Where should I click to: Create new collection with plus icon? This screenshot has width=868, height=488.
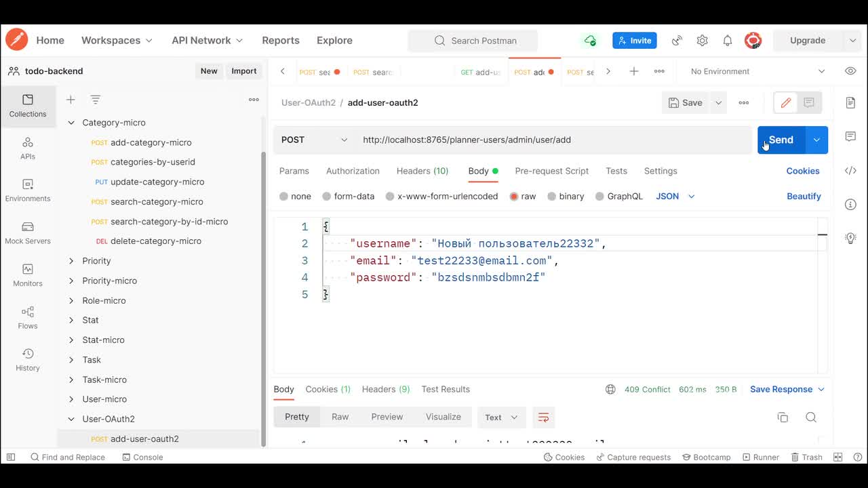coord(71,100)
